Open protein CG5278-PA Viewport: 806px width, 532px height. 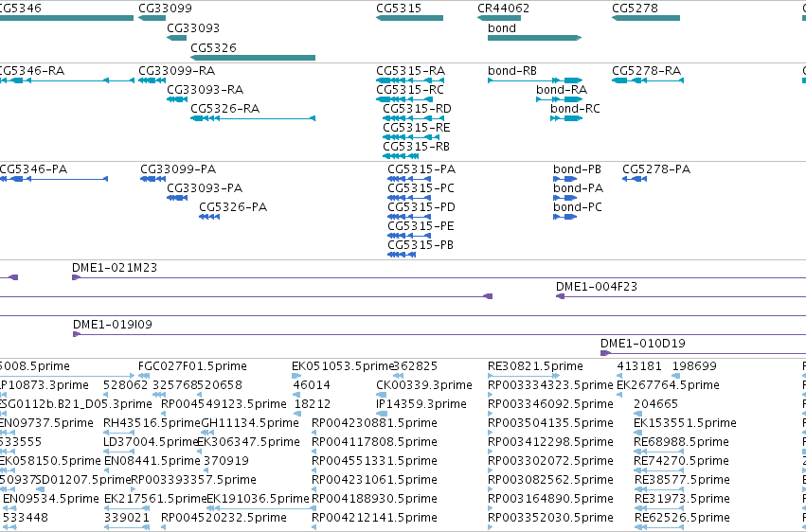(656, 168)
